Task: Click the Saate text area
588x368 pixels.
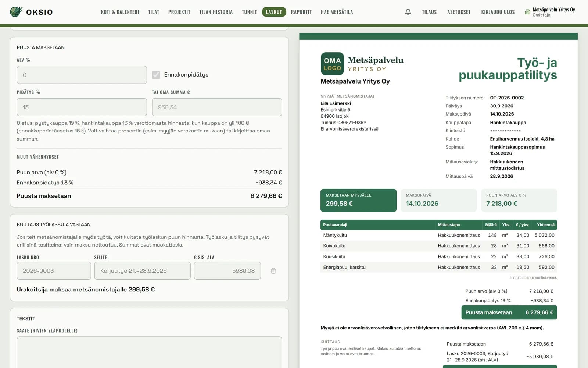Action: pos(149,352)
